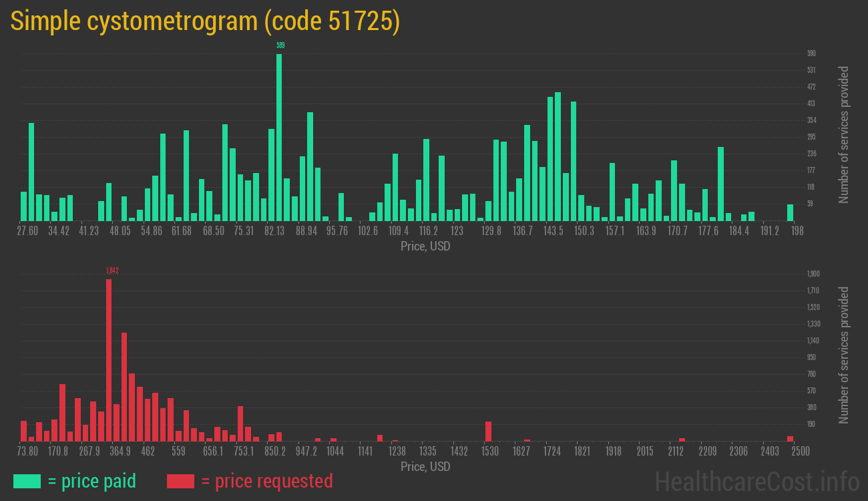Click the rightmost green bar near 198
The width and height of the screenshot is (868, 501).
[790, 212]
